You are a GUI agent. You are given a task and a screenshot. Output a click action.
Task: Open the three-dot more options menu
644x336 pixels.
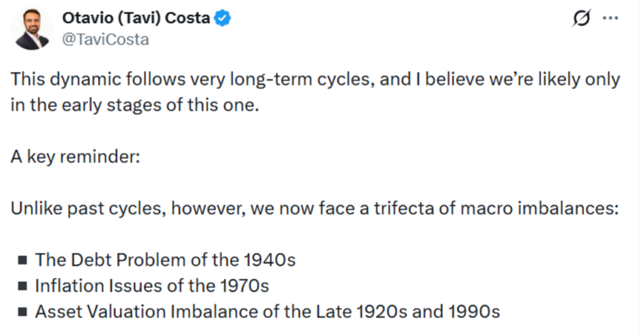coord(611,18)
